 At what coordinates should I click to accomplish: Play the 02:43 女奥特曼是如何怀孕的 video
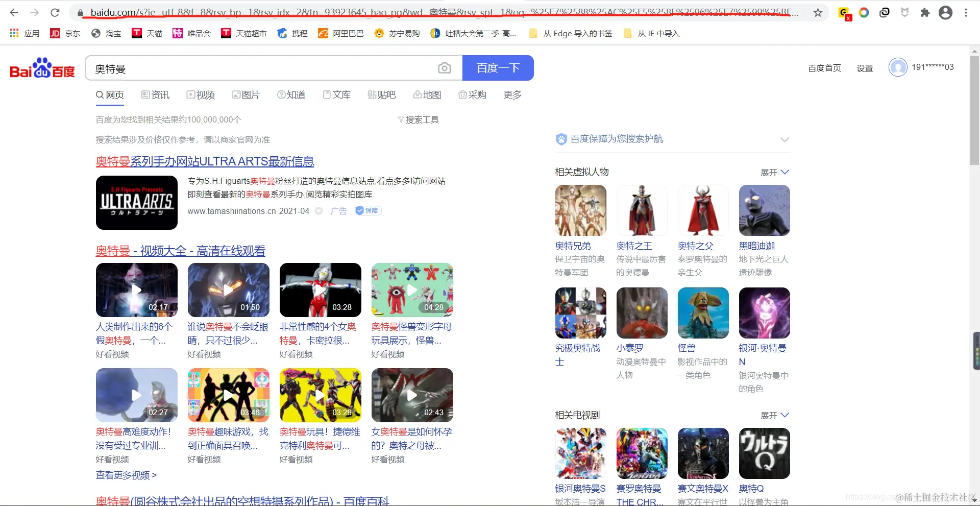point(412,395)
